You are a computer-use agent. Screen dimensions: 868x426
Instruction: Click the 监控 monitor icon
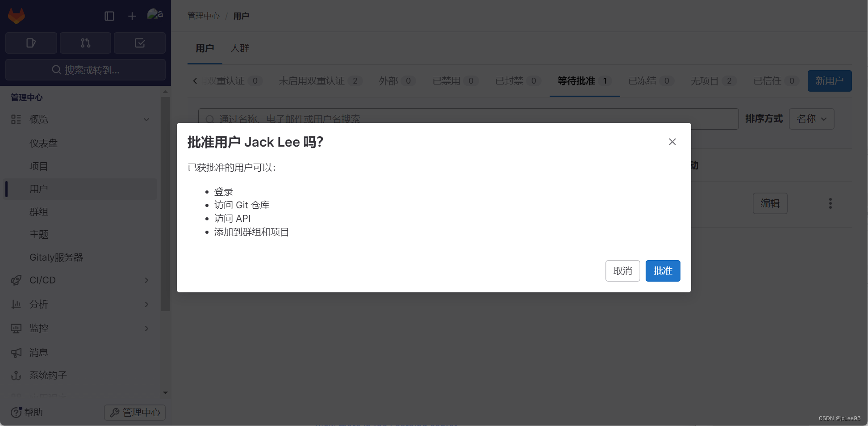pyautogui.click(x=16, y=329)
